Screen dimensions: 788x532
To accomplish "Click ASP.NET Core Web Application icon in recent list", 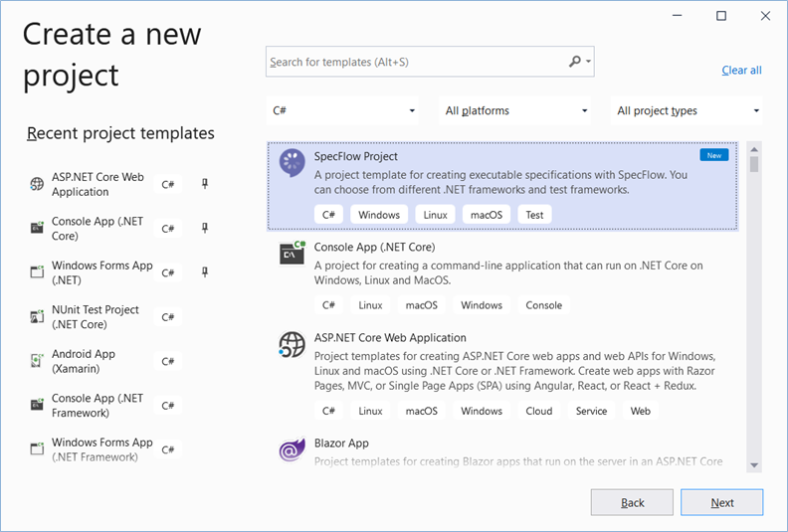I will click(37, 184).
